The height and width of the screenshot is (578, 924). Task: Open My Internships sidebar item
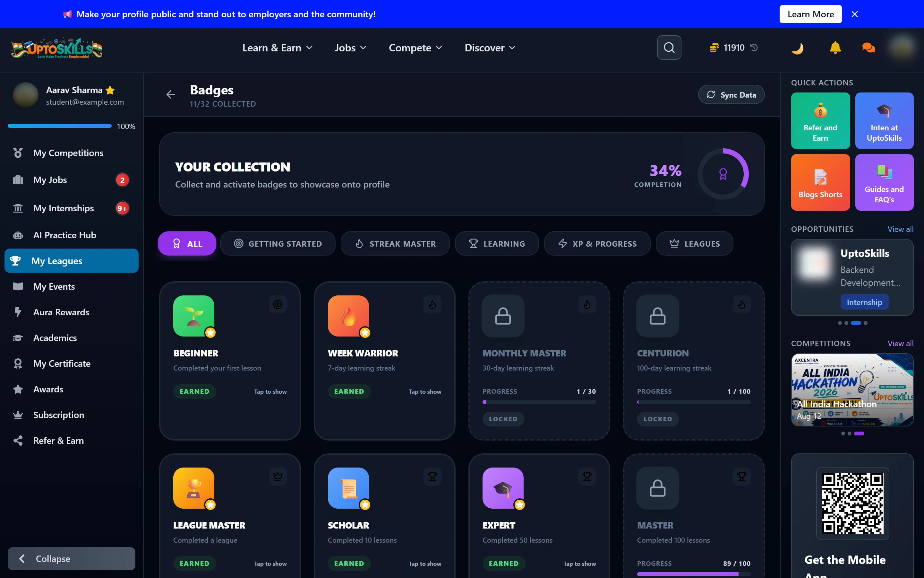pyautogui.click(x=72, y=208)
